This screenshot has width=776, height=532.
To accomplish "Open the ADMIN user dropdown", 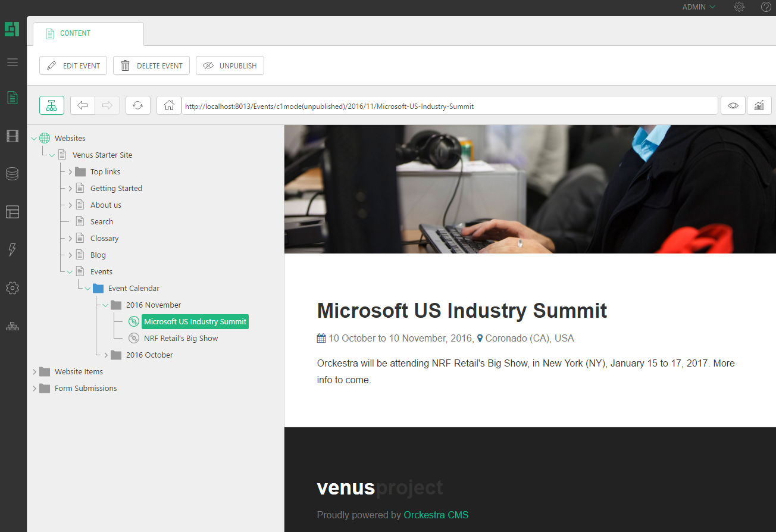I will click(699, 7).
